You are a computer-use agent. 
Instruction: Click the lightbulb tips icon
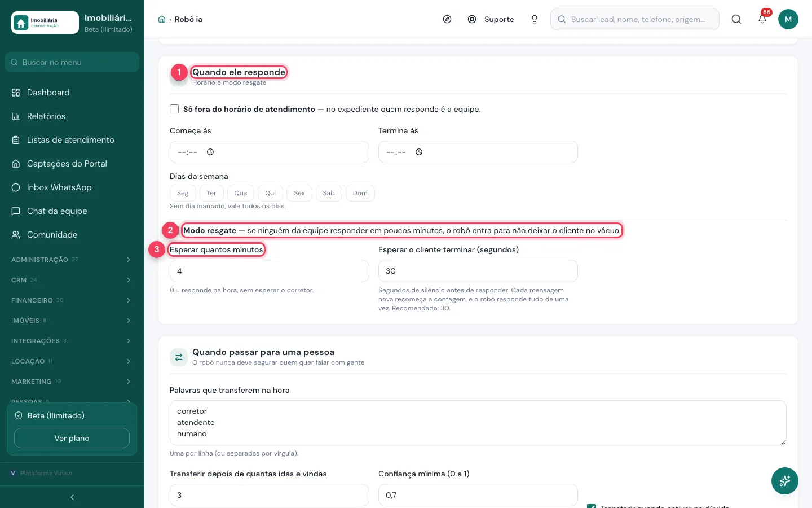point(535,19)
